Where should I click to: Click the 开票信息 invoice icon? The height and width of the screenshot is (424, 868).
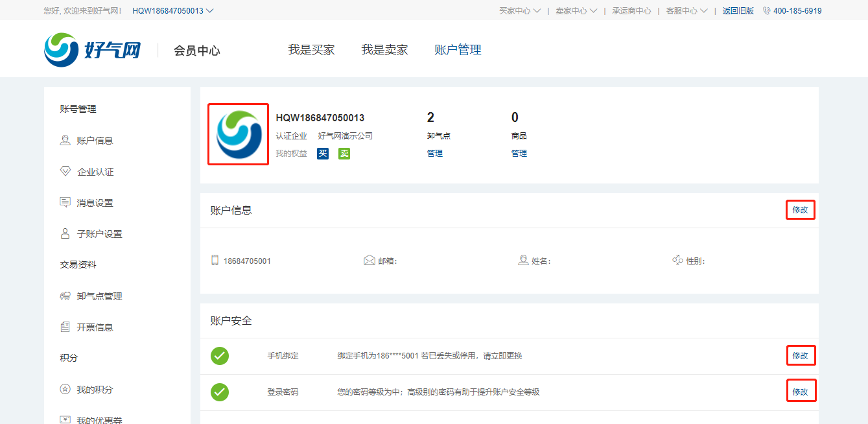[65, 327]
